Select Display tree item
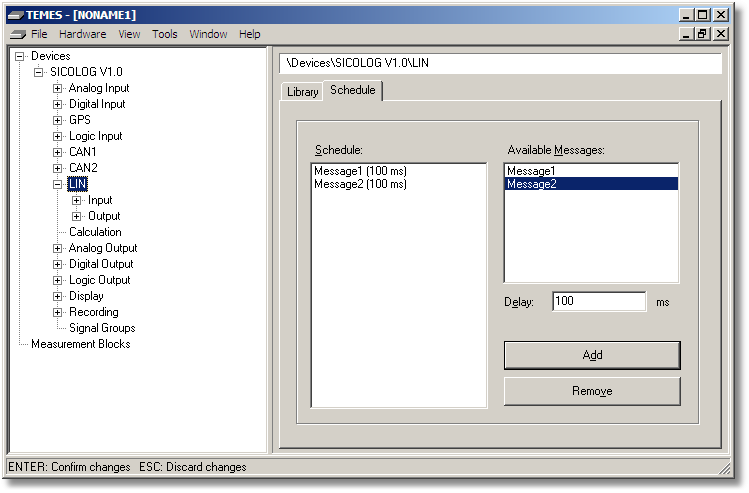 coord(86,296)
